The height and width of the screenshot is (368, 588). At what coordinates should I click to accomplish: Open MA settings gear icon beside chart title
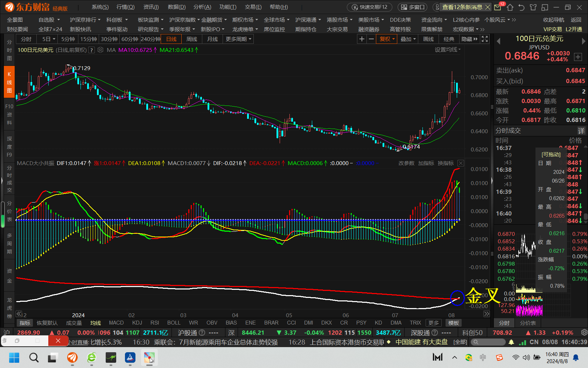(x=100, y=50)
